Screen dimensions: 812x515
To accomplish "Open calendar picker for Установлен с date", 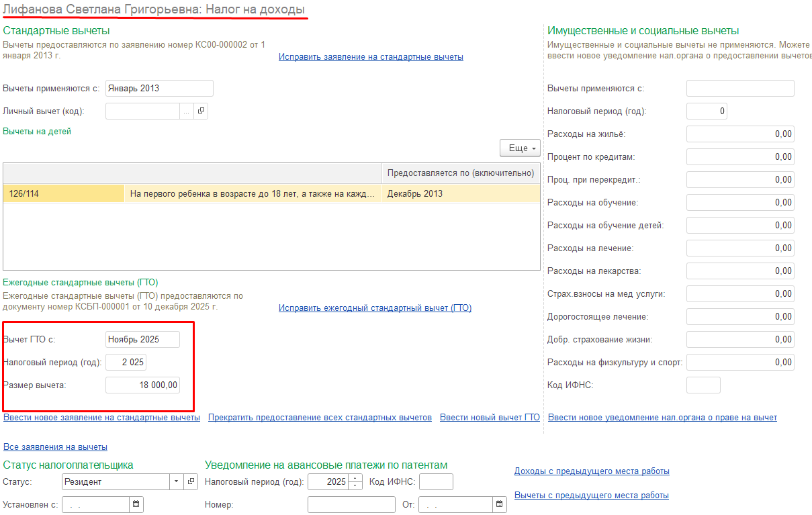I will [136, 504].
